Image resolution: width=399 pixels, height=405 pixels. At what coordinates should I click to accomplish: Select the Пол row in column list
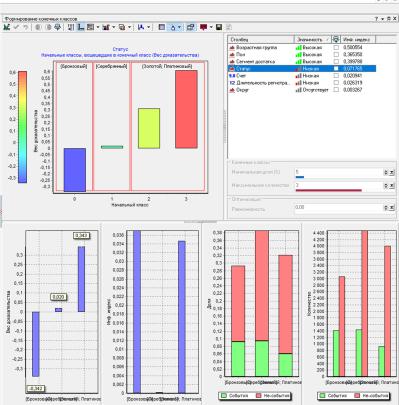[302, 55]
